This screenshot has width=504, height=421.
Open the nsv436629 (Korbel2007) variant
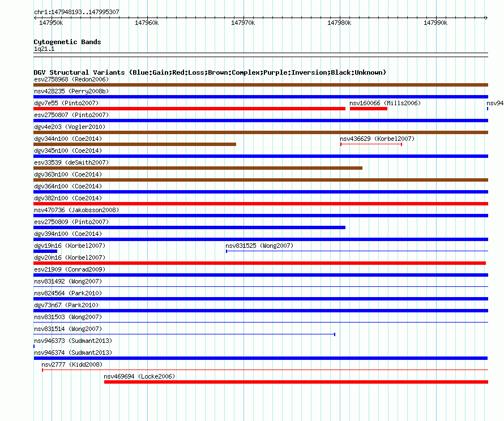coord(371,144)
